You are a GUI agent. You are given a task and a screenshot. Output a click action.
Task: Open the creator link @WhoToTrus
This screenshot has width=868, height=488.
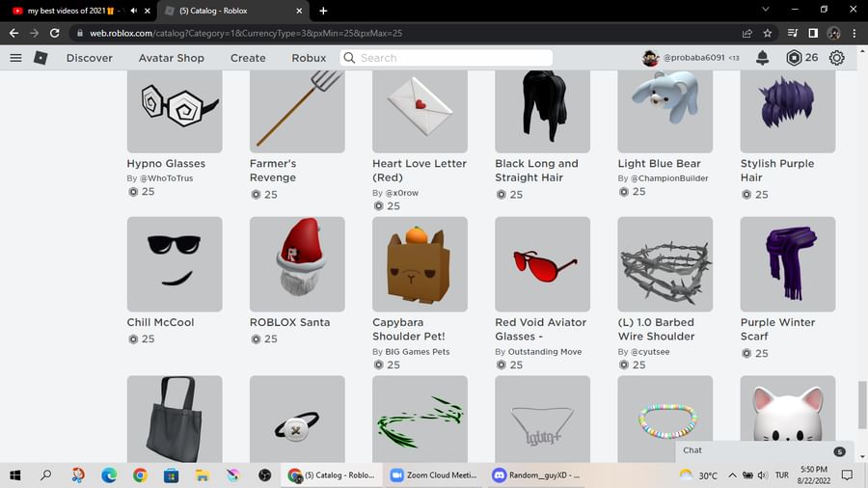pyautogui.click(x=166, y=178)
